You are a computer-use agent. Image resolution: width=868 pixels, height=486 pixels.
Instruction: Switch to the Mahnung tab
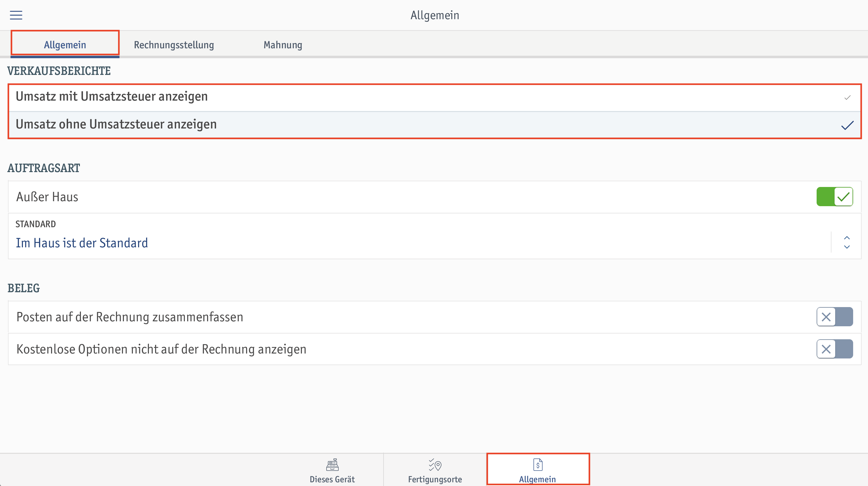(283, 45)
